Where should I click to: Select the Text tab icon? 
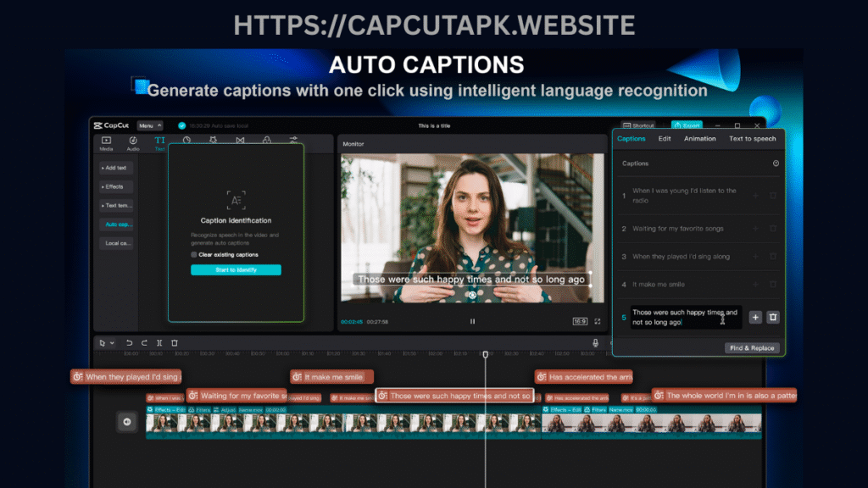[x=159, y=141]
